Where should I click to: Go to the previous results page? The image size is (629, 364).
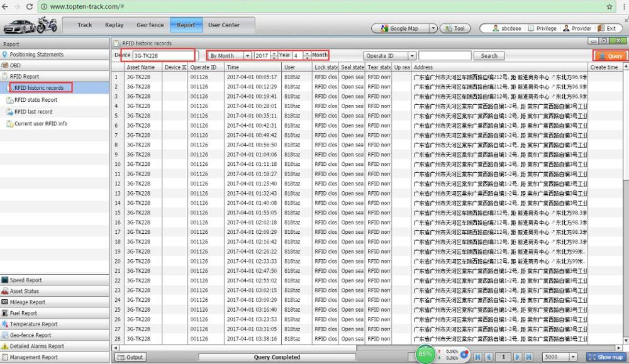tap(489, 357)
